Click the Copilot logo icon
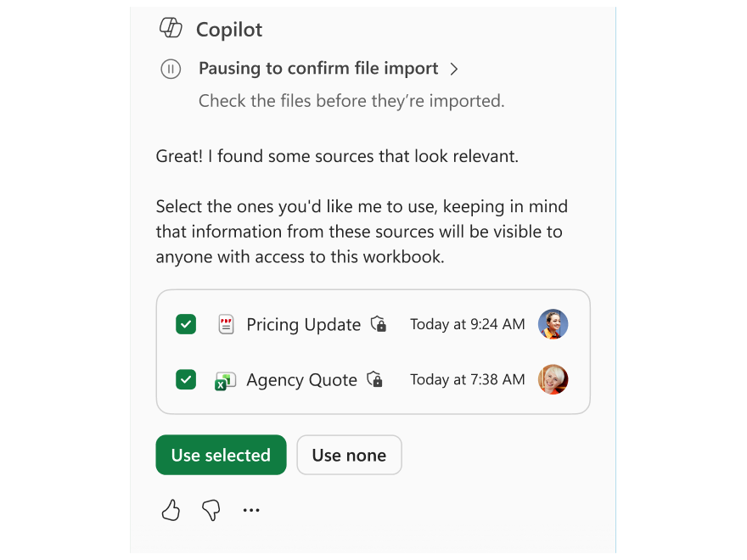Image resolution: width=747 pixels, height=560 pixels. click(170, 28)
